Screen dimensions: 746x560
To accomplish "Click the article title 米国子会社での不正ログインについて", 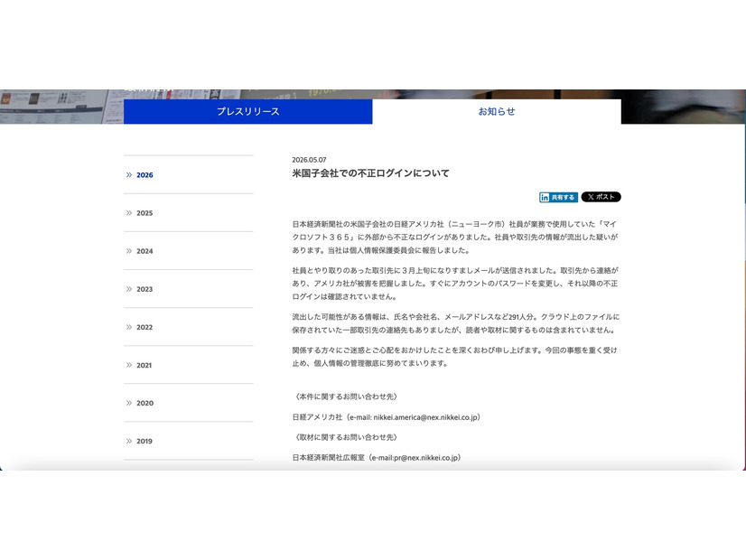I will 370,173.
